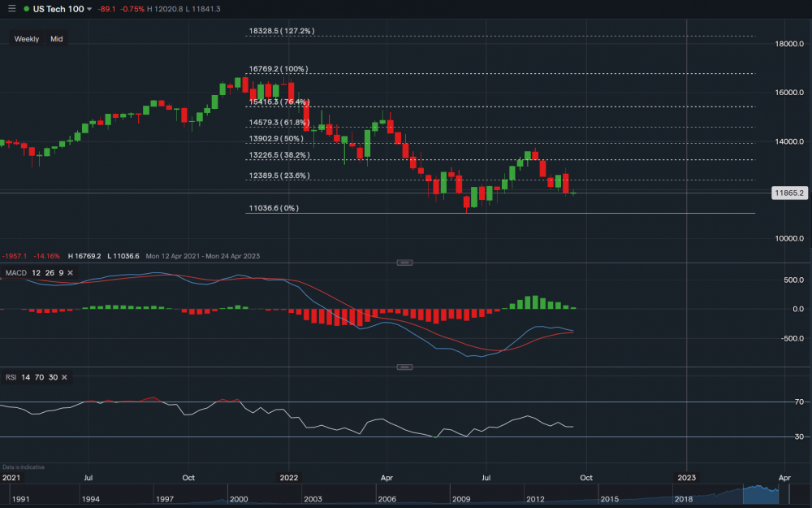The image size is (812, 508).
Task: Select the 100% Fibonacci level at 16769.2
Action: [x=278, y=69]
